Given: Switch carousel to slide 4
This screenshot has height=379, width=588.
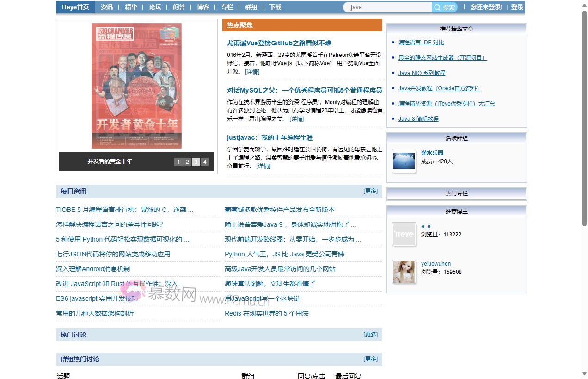Looking at the screenshot, I should point(205,162).
